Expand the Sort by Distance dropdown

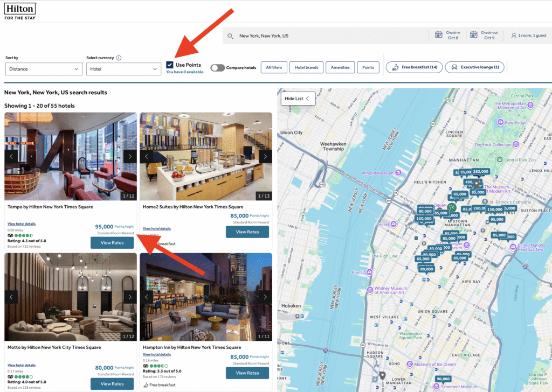(x=43, y=69)
